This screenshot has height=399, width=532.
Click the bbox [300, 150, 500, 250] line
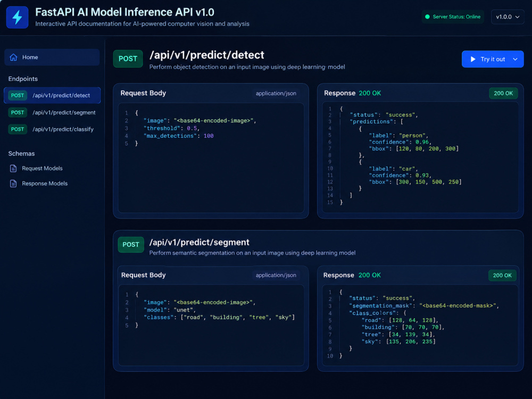point(415,182)
